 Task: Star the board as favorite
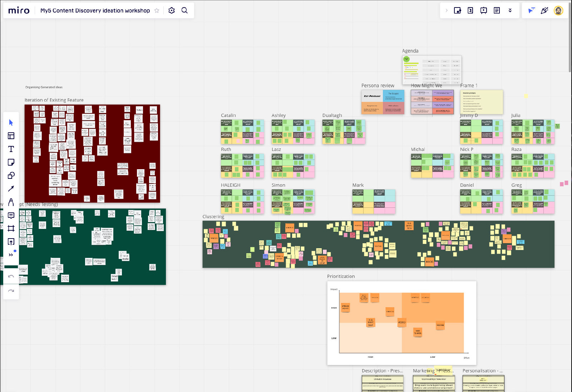(x=157, y=11)
